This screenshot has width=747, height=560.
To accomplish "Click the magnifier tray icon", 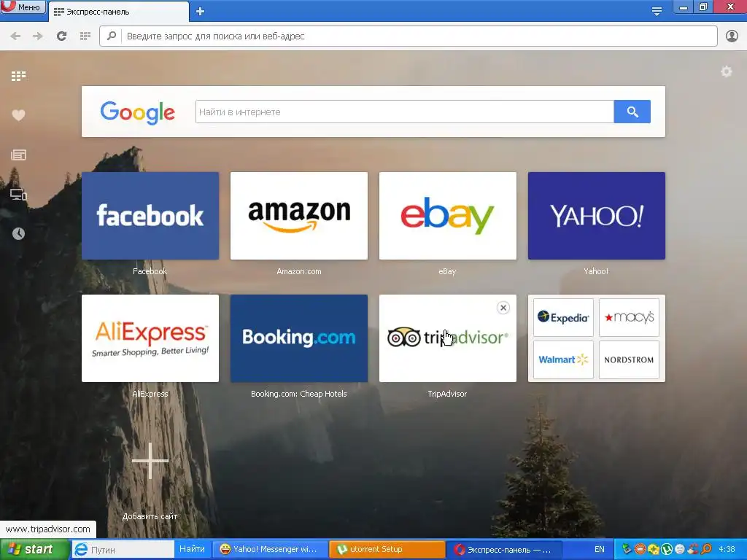I will [x=706, y=549].
